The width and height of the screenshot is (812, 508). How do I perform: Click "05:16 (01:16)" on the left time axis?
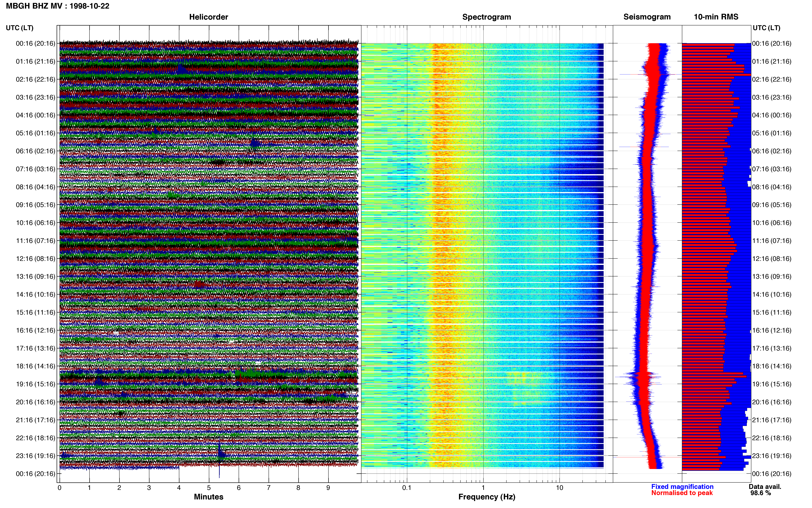pos(36,133)
